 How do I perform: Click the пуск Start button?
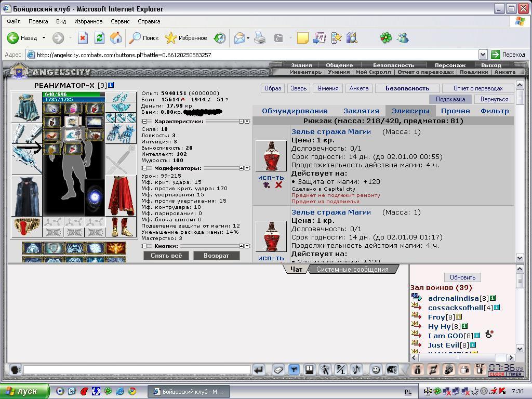[25, 392]
